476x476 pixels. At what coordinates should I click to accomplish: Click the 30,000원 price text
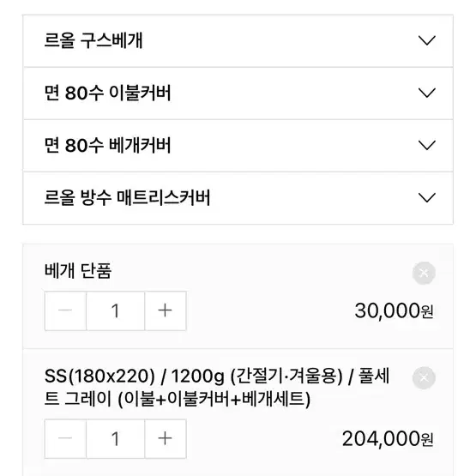coord(394,310)
